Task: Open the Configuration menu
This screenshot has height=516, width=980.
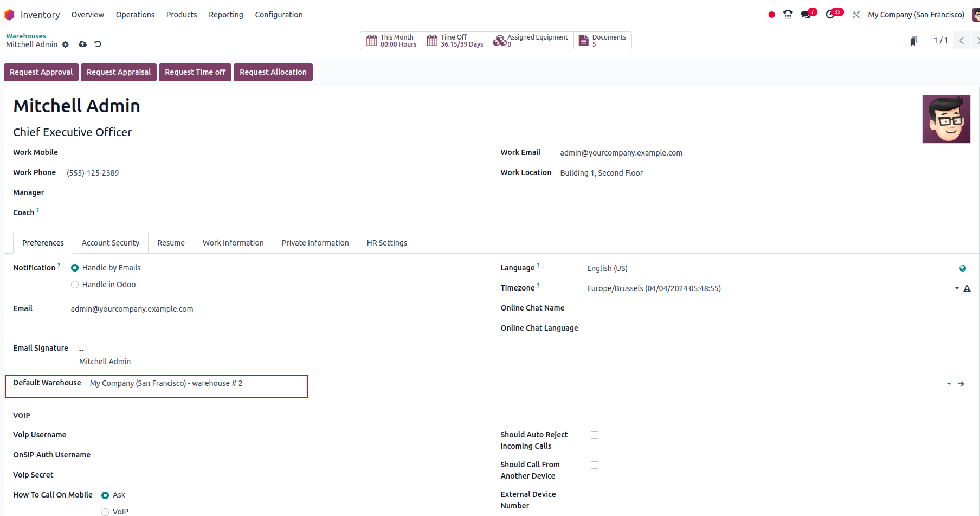Action: tap(279, 15)
